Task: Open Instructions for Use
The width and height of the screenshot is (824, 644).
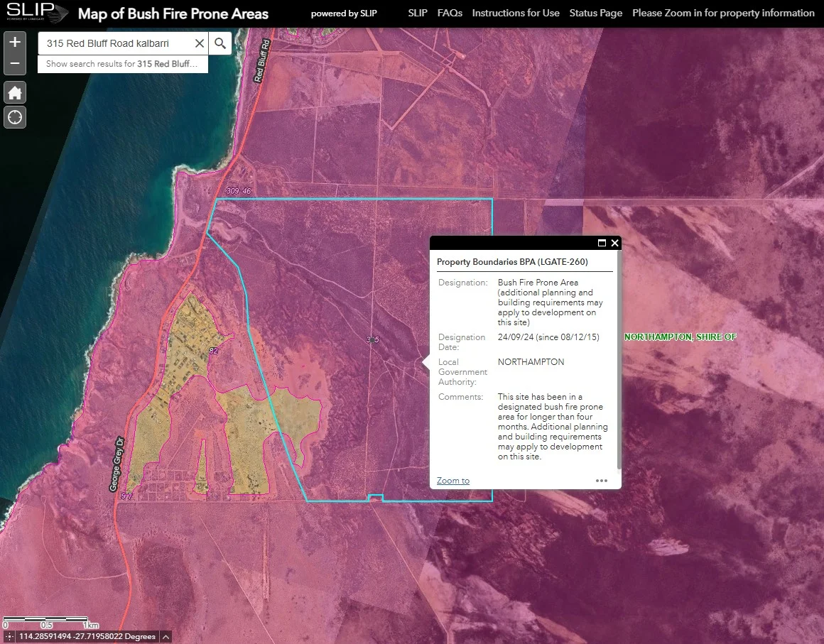Action: tap(516, 13)
